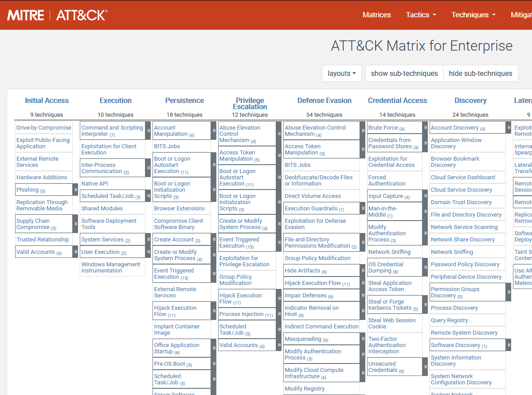Image resolution: width=532 pixels, height=395 pixels.
Task: Open Exploitation for Privilege Escalation technique
Action: pos(244,261)
